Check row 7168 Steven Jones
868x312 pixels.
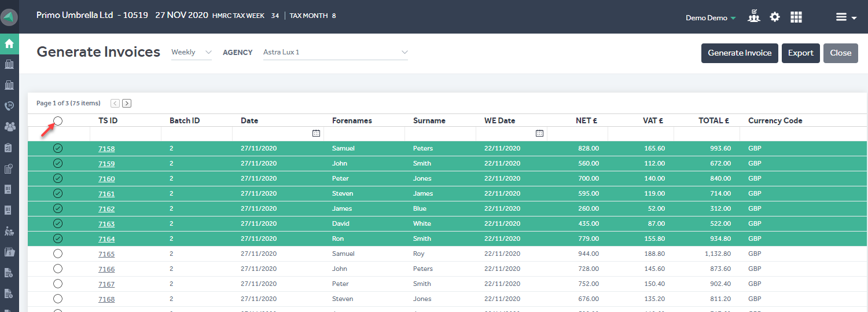click(58, 299)
